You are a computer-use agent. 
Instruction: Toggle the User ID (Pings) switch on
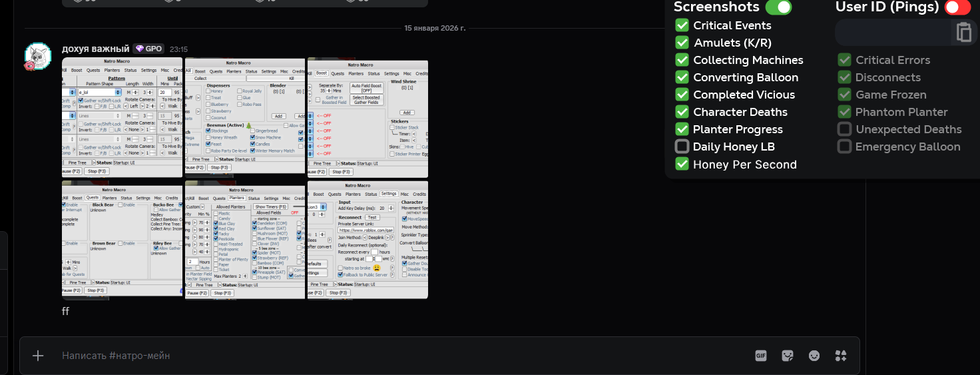pyautogui.click(x=957, y=7)
